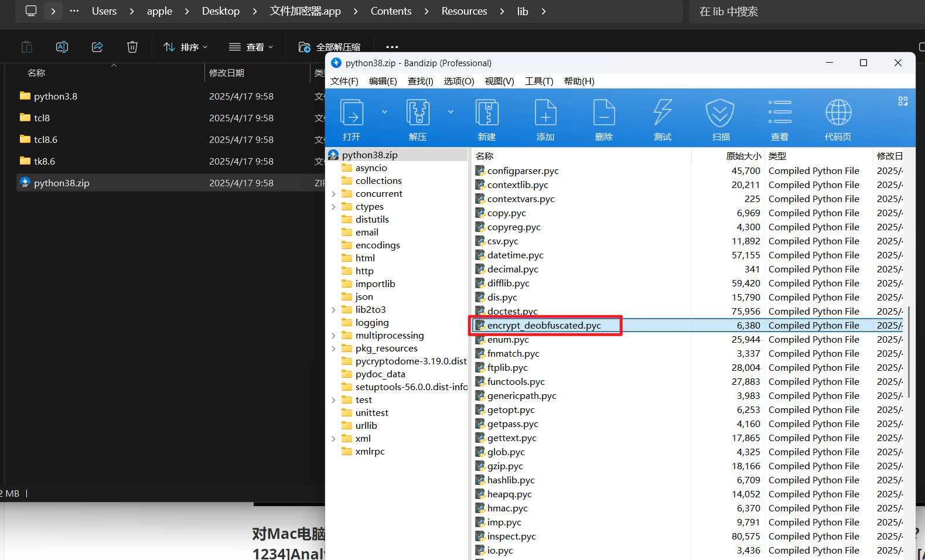Select python38.zip root in tree
Screen dimensions: 925x560
(370, 155)
